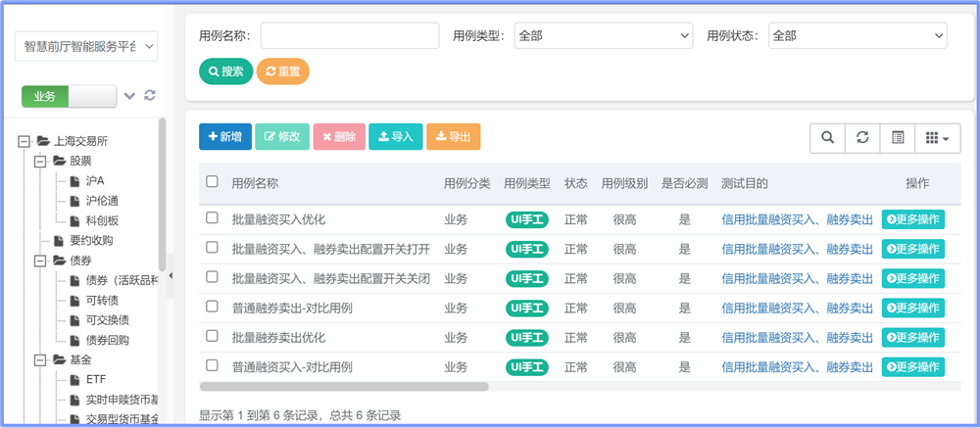Click the table horizontal scrollbar
This screenshot has height=428, width=980.
[x=344, y=387]
